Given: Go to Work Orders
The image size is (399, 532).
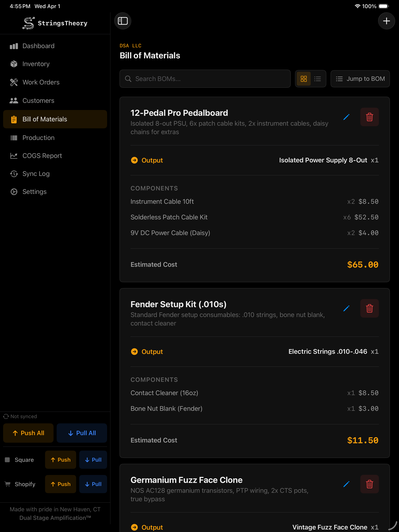Looking at the screenshot, I should (x=41, y=82).
